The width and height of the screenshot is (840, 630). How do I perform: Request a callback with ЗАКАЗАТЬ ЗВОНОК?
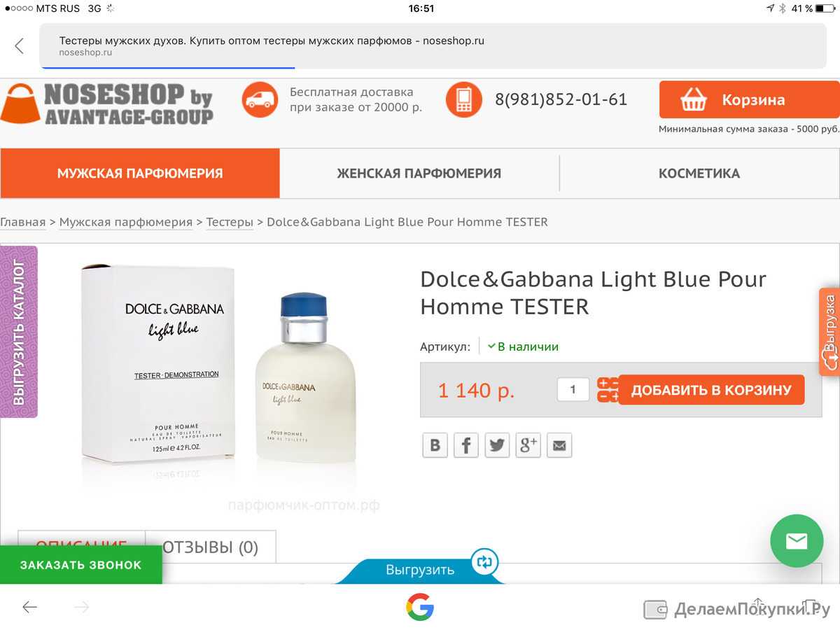coord(80,565)
